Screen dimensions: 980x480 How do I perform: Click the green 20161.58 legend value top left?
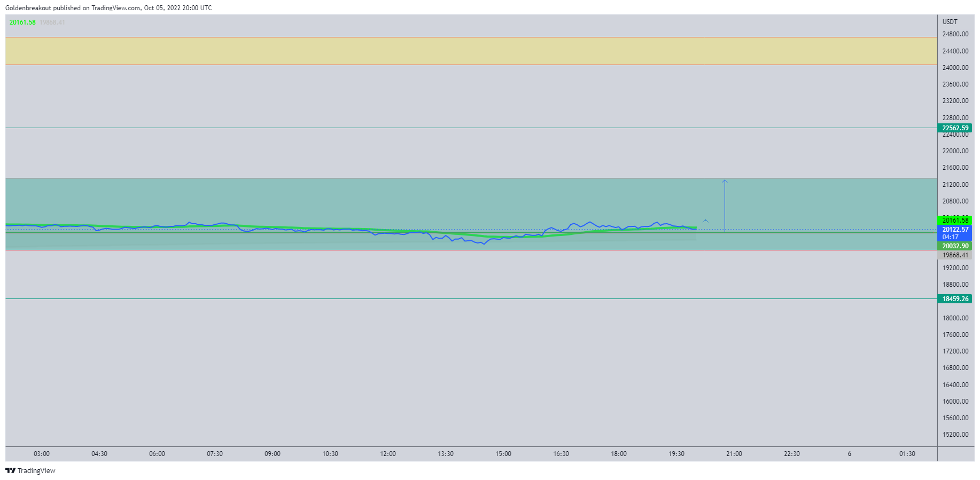tap(22, 22)
